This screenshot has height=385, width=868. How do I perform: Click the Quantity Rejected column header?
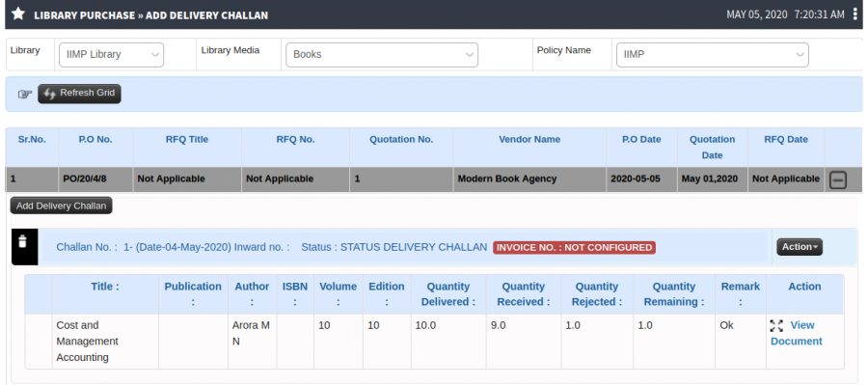(597, 294)
